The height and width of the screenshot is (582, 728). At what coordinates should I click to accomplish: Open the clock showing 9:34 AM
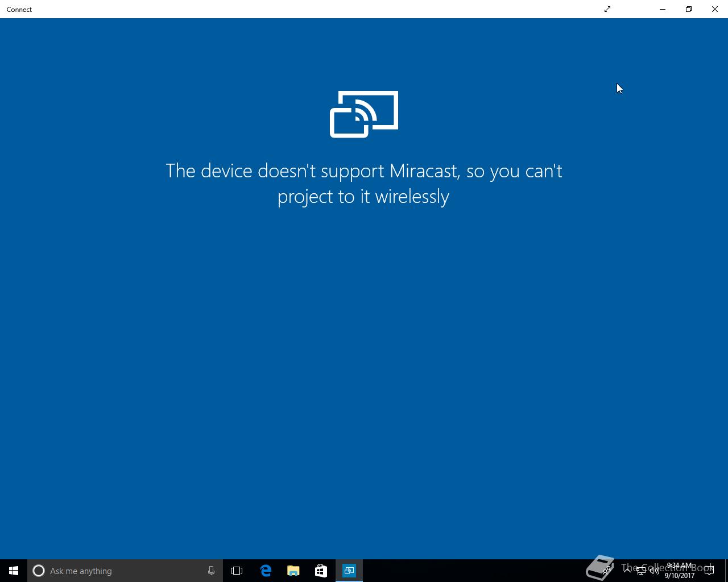(680, 571)
